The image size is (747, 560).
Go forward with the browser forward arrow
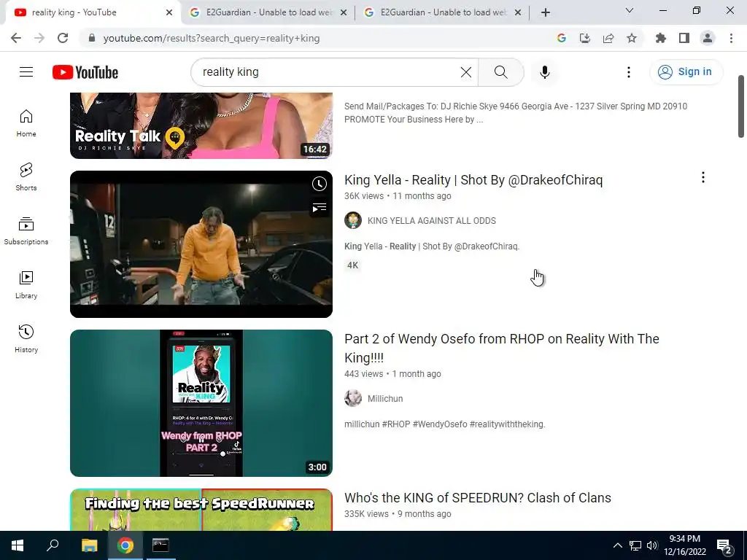click(x=39, y=38)
